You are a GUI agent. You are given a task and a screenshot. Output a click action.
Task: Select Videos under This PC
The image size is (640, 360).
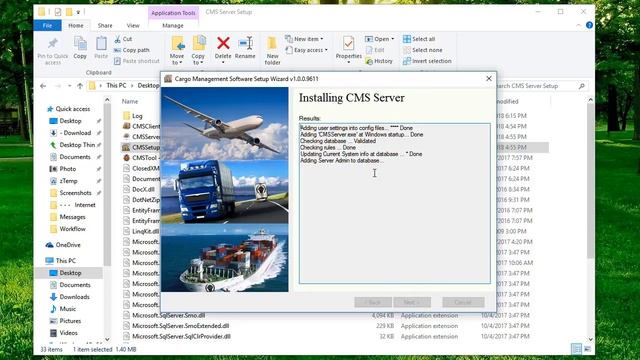[x=69, y=333]
